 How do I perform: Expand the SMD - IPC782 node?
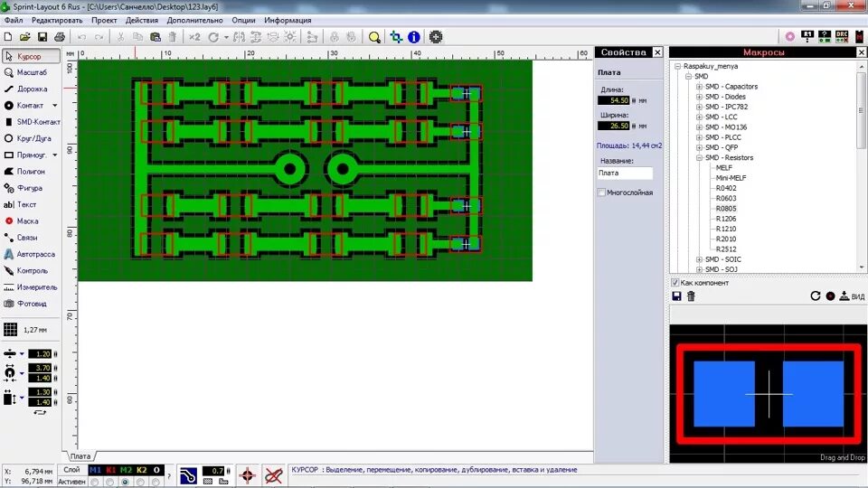point(699,107)
